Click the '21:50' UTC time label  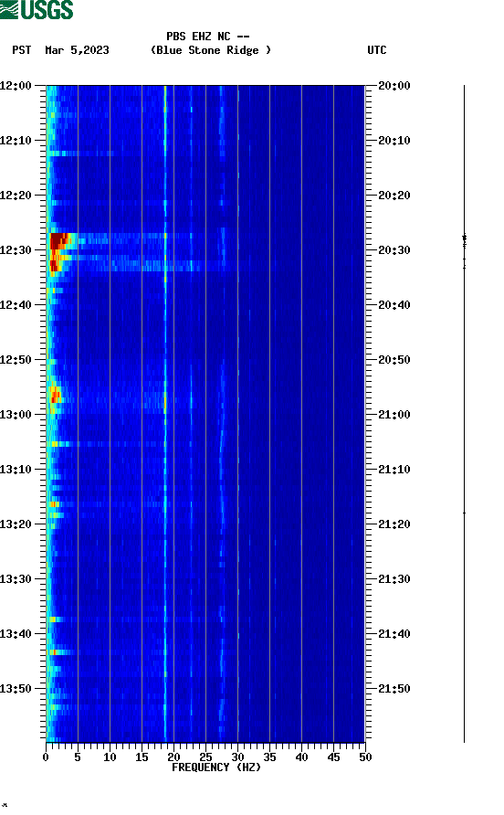(x=394, y=689)
